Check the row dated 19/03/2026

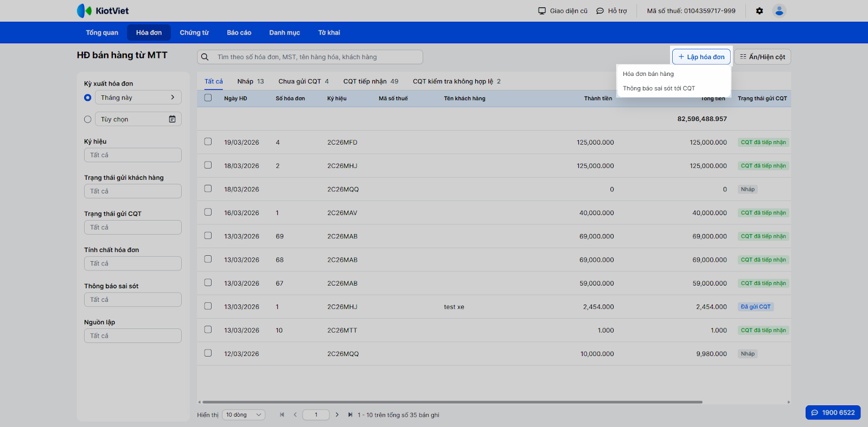208,142
